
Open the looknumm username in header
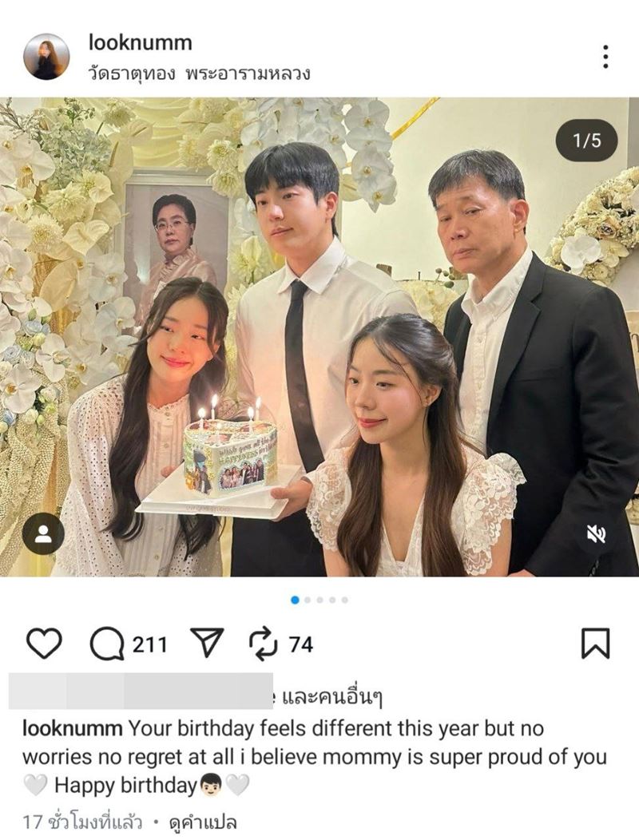tap(141, 43)
